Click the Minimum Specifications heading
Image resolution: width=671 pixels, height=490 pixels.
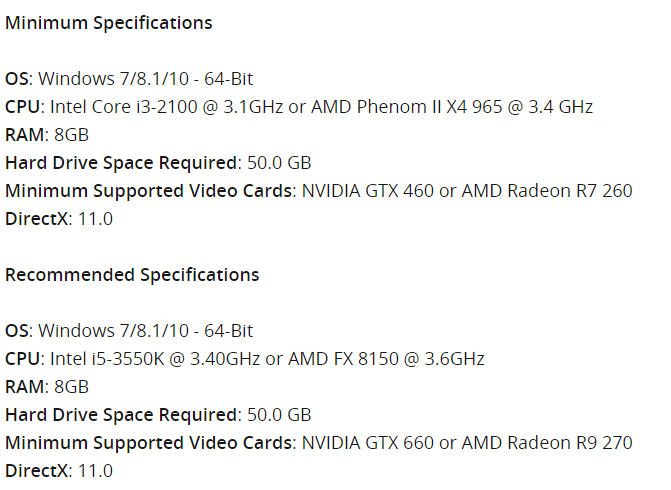click(109, 23)
